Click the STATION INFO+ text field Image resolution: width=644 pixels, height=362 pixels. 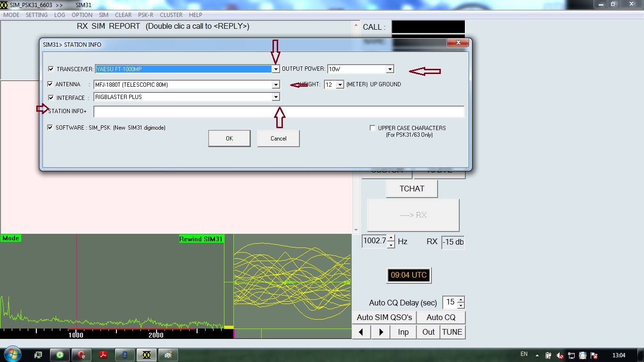click(x=279, y=112)
